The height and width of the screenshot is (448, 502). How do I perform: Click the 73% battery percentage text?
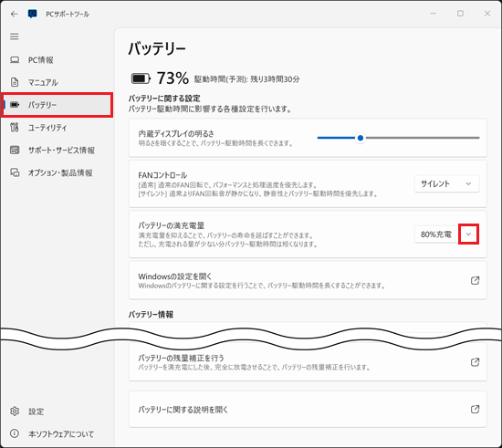(173, 78)
